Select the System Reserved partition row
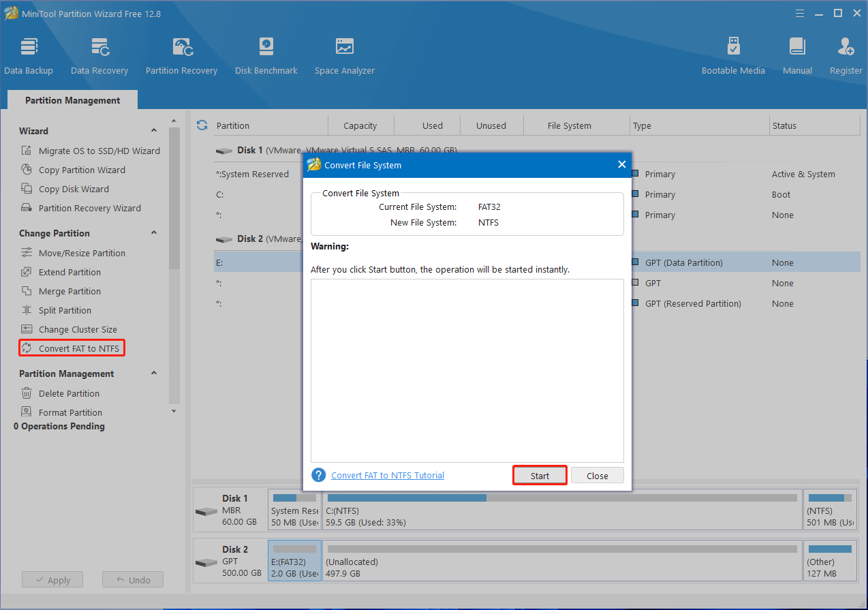 [x=537, y=174]
